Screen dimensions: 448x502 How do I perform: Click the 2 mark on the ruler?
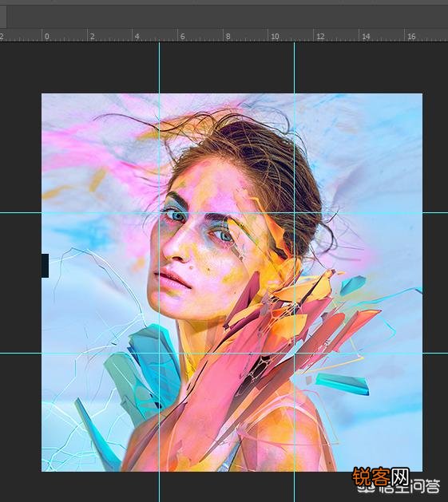[x=93, y=37]
